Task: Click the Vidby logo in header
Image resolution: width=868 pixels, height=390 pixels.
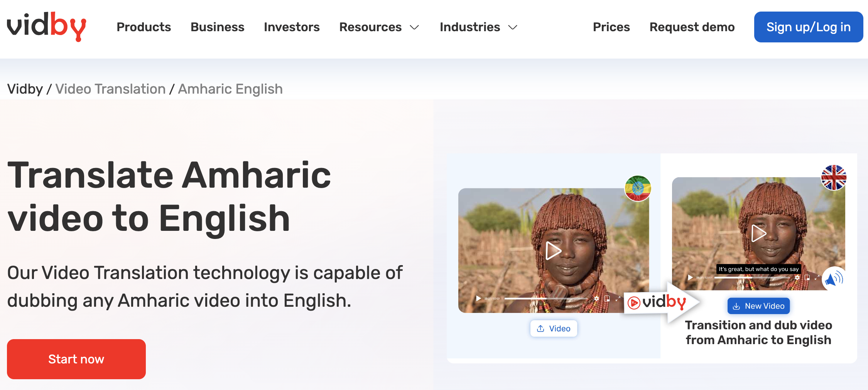Action: coord(46,26)
